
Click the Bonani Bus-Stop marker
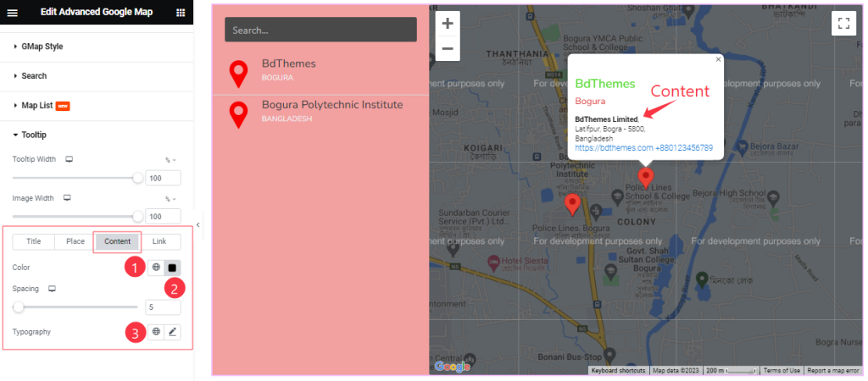pos(609,354)
